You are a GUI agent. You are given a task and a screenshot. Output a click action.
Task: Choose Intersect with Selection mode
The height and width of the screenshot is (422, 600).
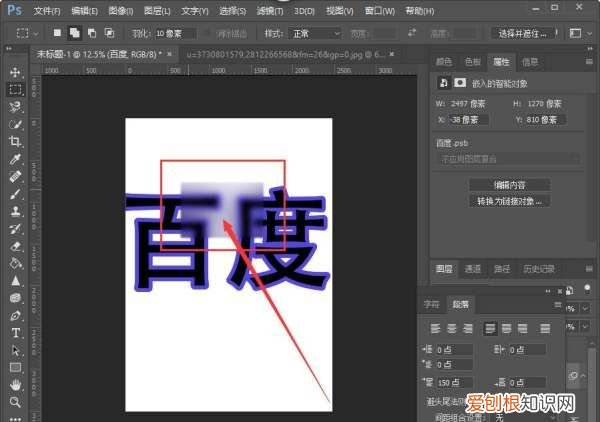tap(109, 33)
